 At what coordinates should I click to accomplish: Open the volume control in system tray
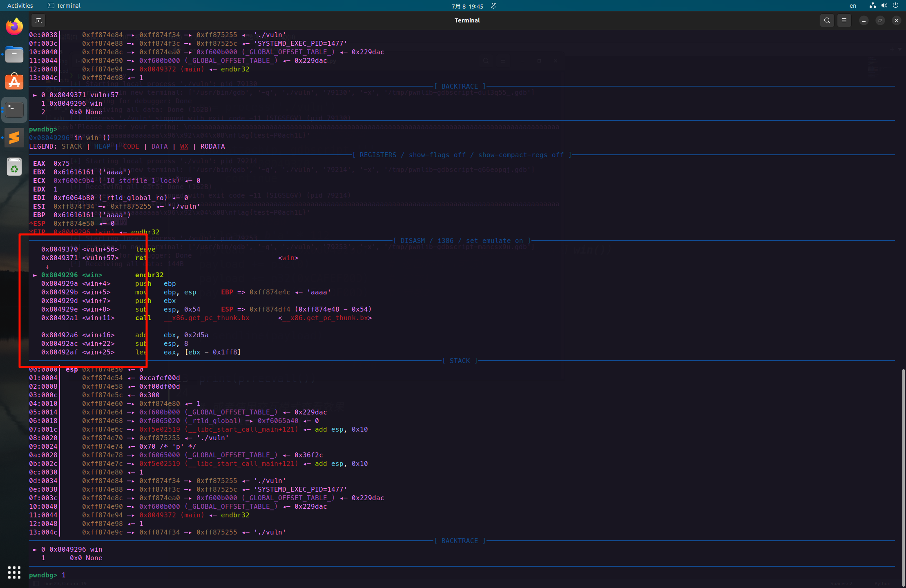[x=884, y=6]
